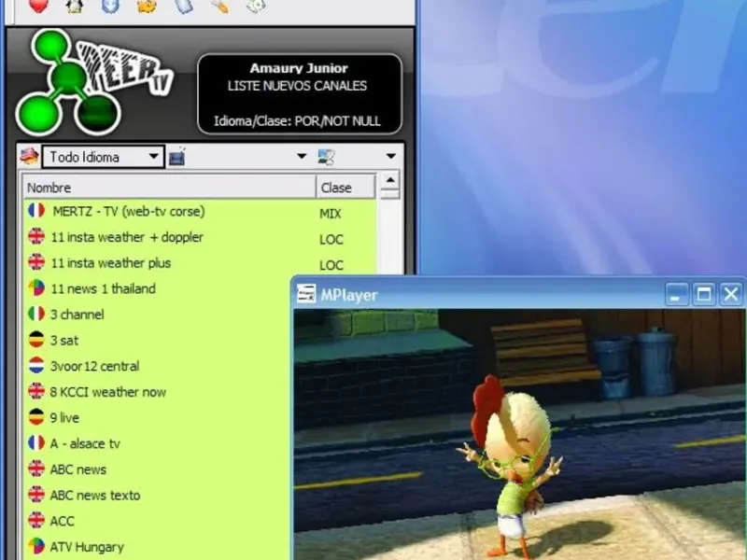The height and width of the screenshot is (560, 747).
Task: Click LOC class of 11 insta weather plus
Action: pyautogui.click(x=331, y=265)
